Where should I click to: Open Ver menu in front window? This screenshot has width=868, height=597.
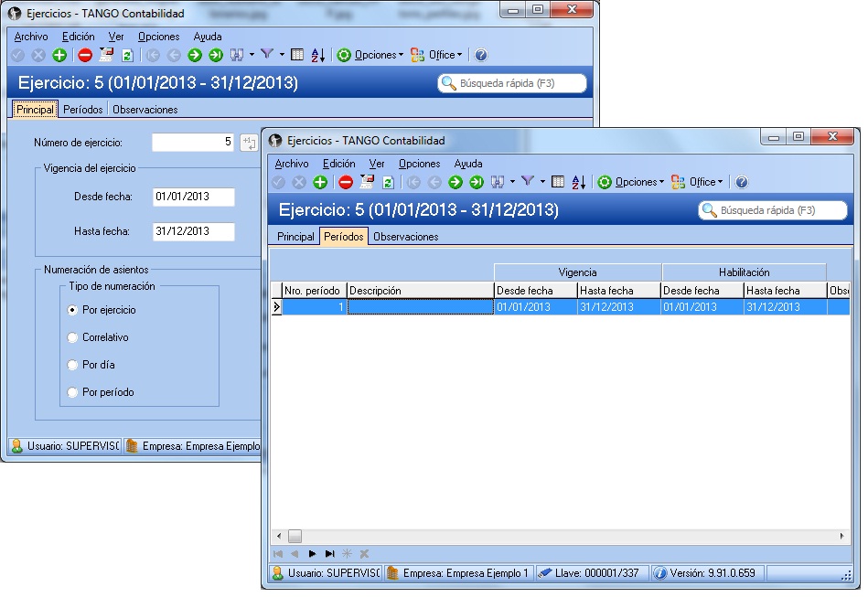377,164
